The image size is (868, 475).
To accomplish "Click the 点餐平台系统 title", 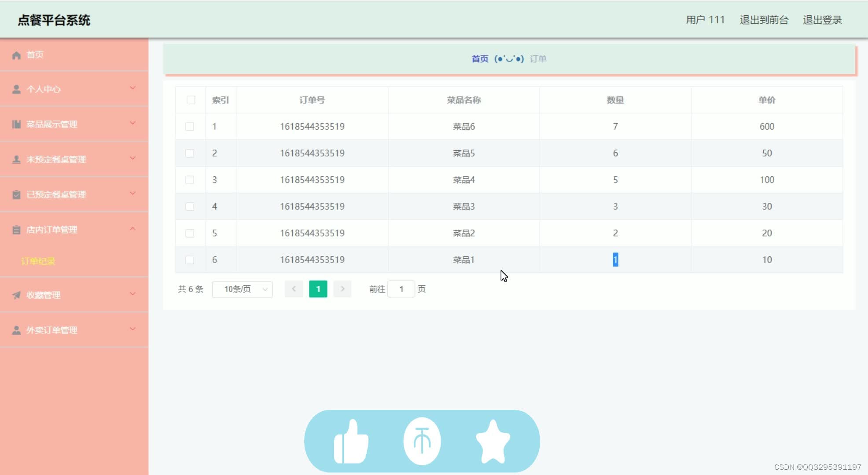I will click(54, 20).
